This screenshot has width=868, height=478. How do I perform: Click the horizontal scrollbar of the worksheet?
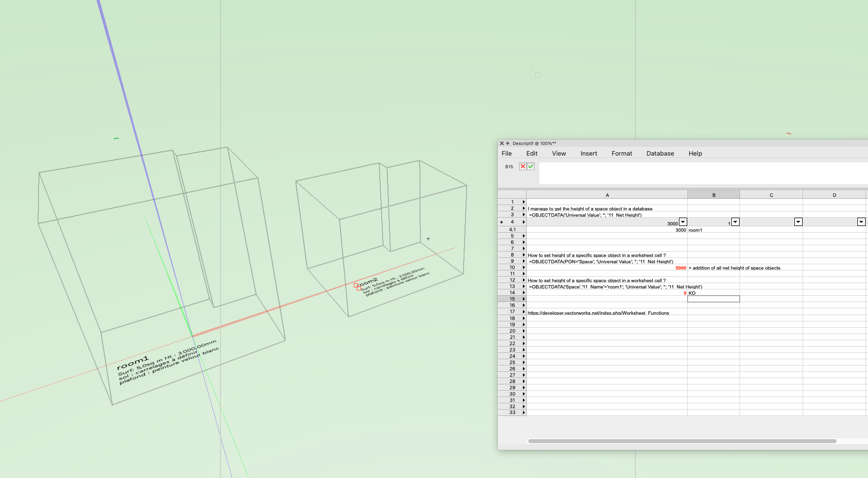click(682, 441)
